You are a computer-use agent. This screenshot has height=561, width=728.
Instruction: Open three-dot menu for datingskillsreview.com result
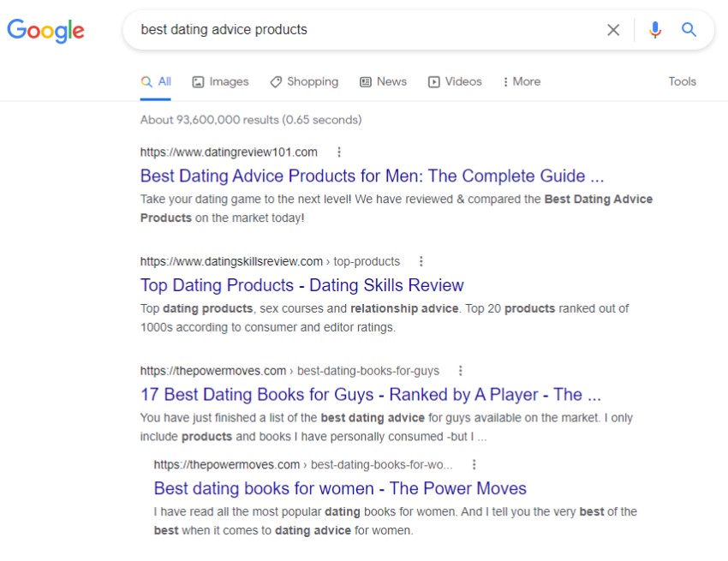tap(421, 261)
